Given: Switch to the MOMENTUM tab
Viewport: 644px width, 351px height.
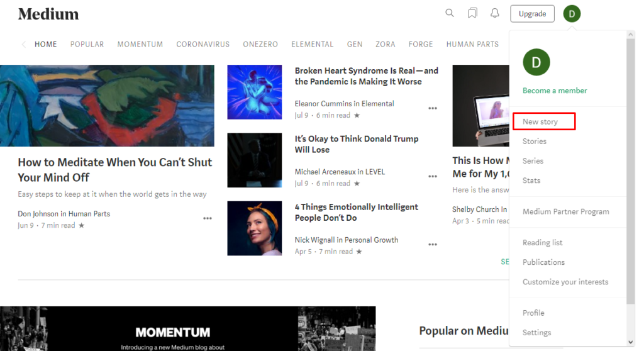Looking at the screenshot, I should click(140, 45).
